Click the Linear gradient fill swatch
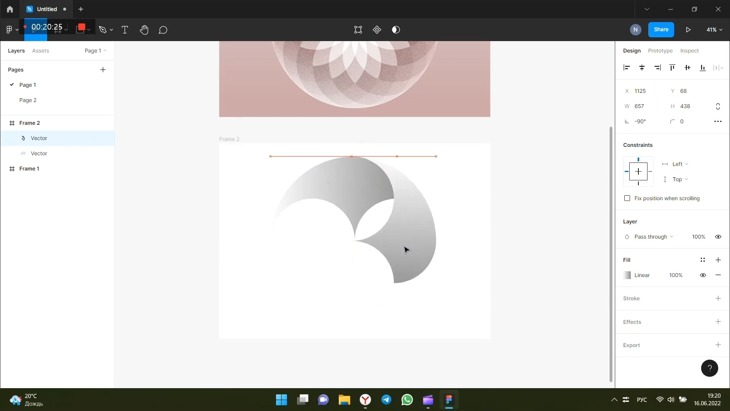 click(x=628, y=275)
